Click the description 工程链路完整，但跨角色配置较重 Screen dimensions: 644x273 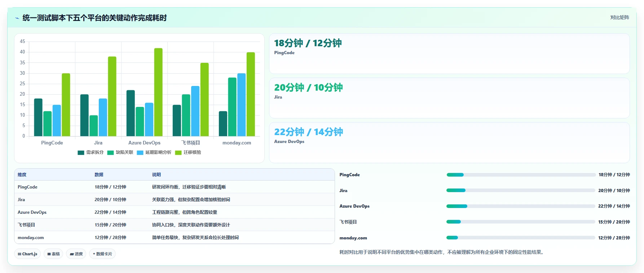point(185,212)
